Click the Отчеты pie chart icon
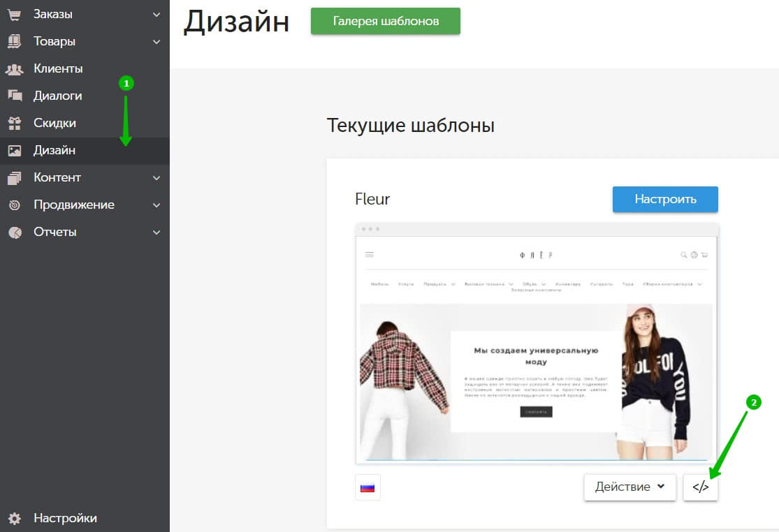779x532 pixels. [x=14, y=232]
